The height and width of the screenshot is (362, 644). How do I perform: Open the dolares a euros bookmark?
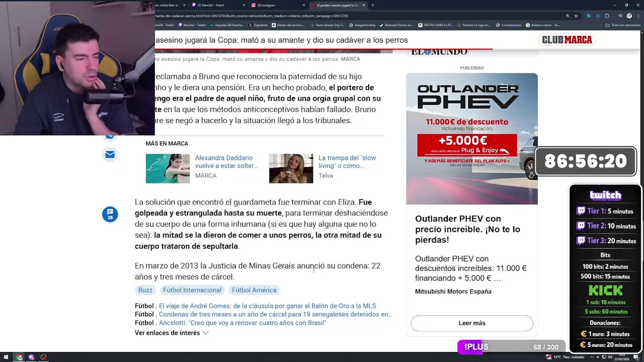tap(543, 25)
